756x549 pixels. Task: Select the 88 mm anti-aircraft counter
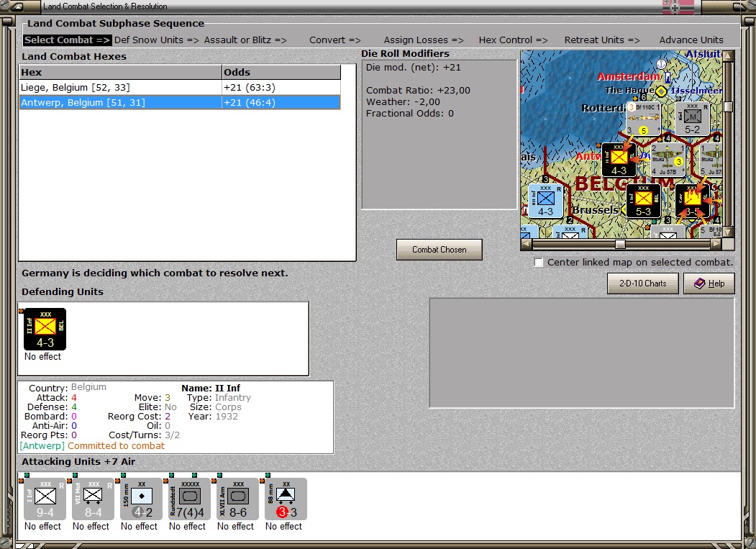pos(286,499)
